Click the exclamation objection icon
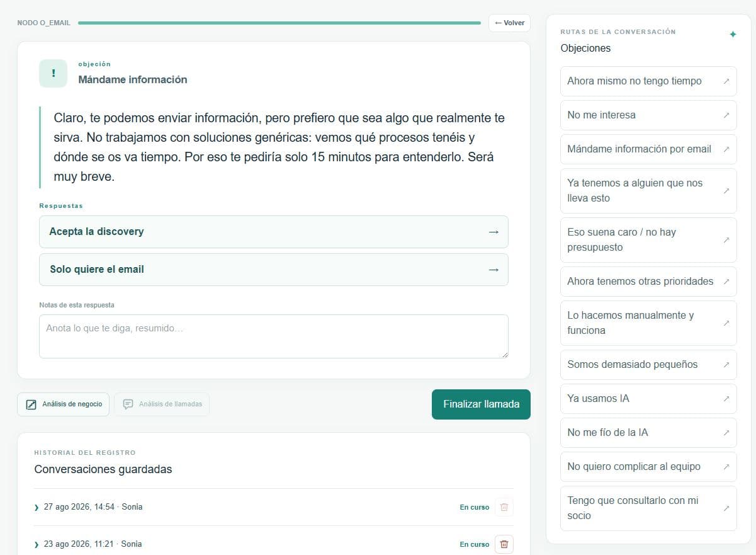 [x=54, y=73]
